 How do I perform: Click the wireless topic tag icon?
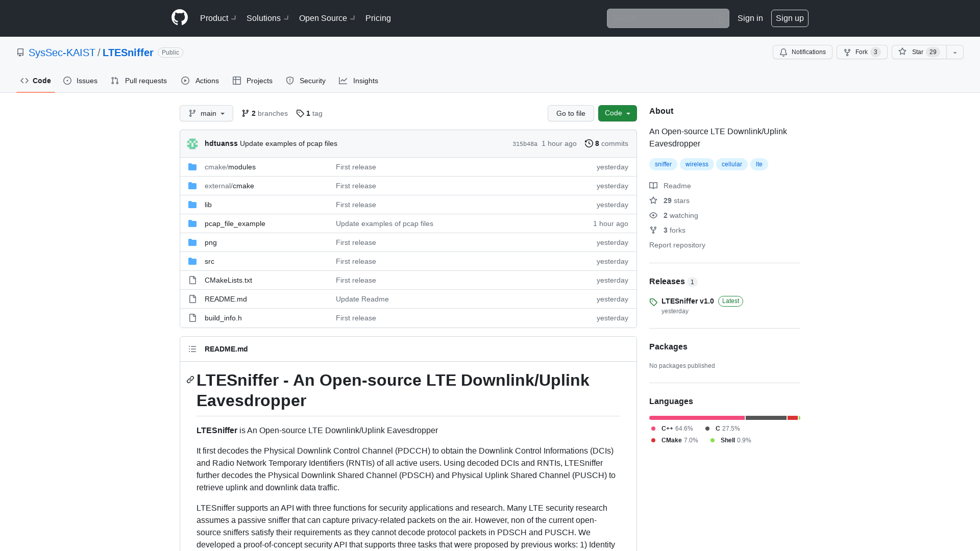click(x=697, y=163)
